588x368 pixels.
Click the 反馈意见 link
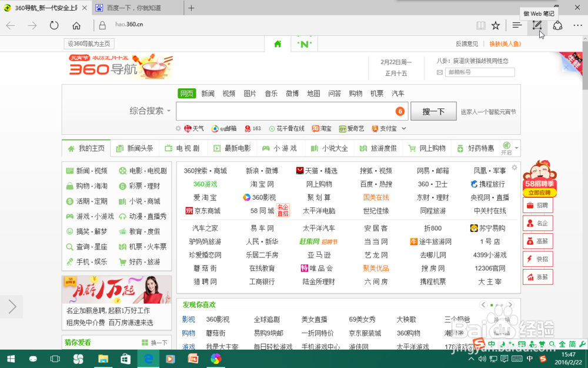pos(467,44)
